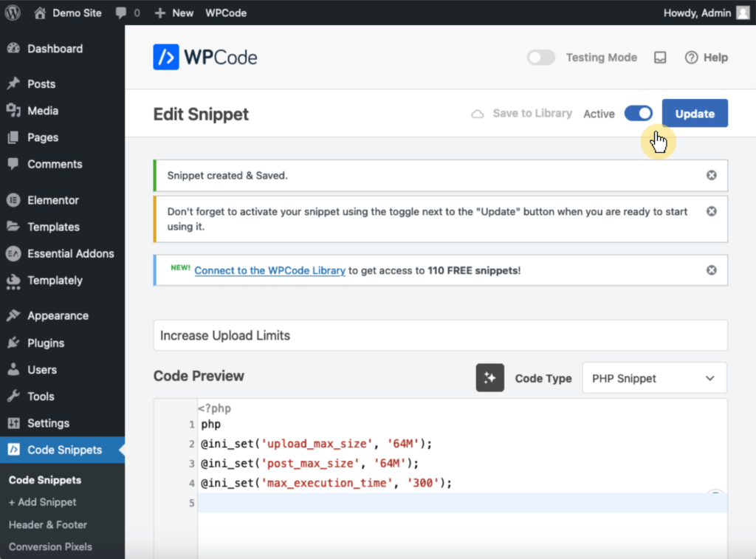
Task: Visit Demo Site home link
Action: tap(68, 13)
